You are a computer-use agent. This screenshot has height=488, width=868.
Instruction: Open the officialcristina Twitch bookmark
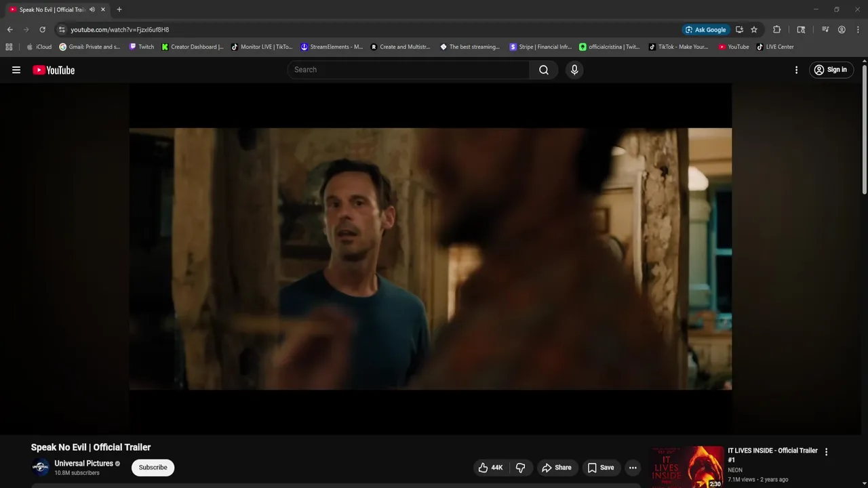(x=610, y=47)
